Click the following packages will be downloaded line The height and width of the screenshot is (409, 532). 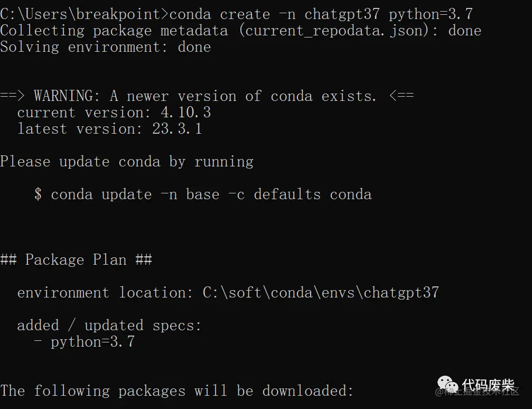176,391
